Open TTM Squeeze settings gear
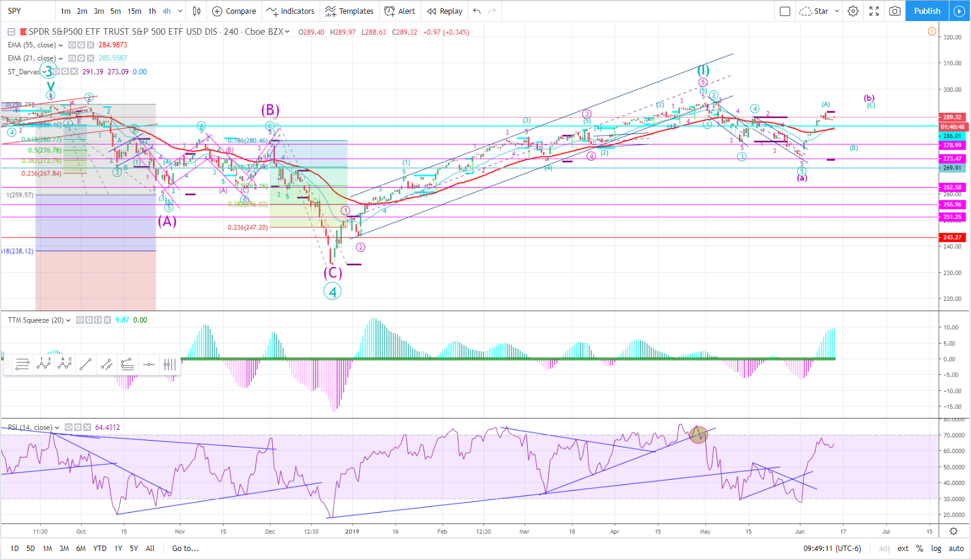Screen dimensions: 971x560 (89, 320)
